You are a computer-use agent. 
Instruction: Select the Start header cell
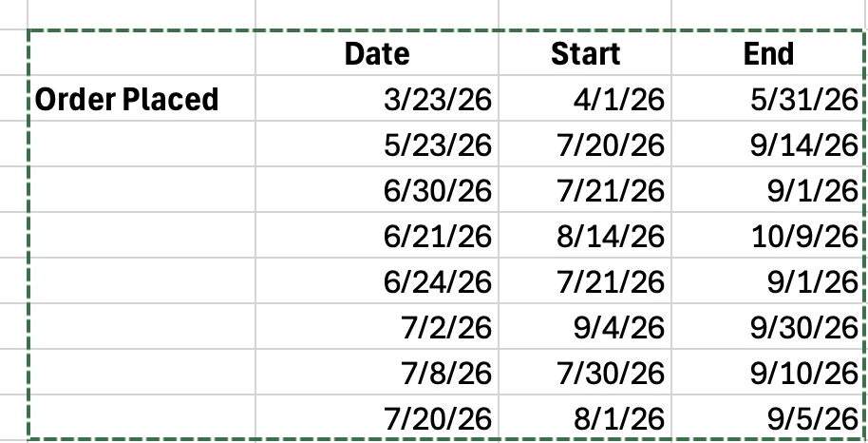(585, 52)
